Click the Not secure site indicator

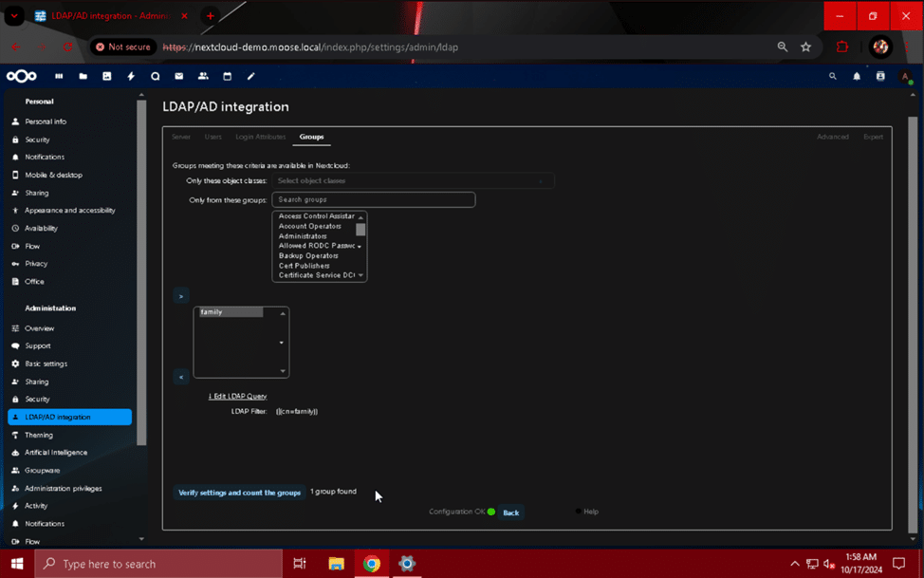(122, 47)
